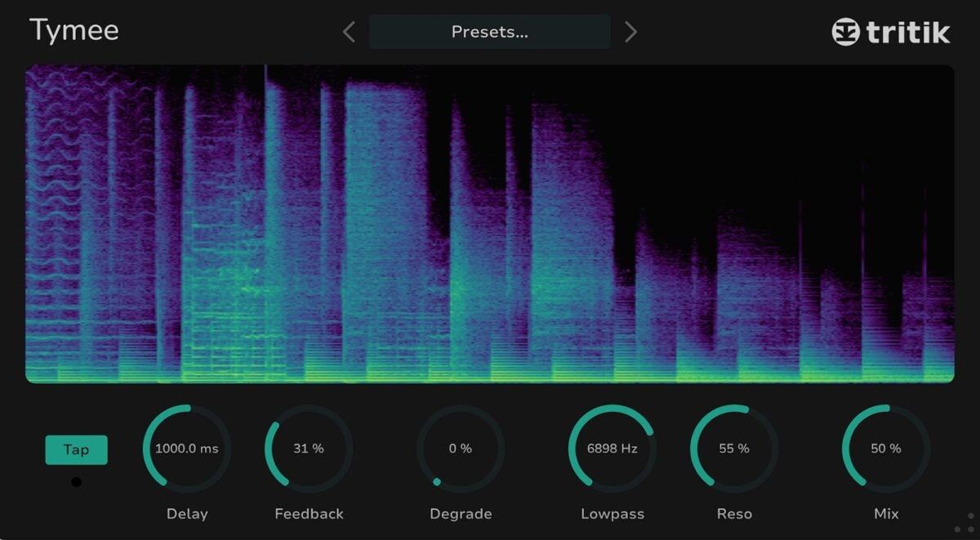Screen dimensions: 980x540
Task: Click the Degrade knob label
Action: coord(461,514)
